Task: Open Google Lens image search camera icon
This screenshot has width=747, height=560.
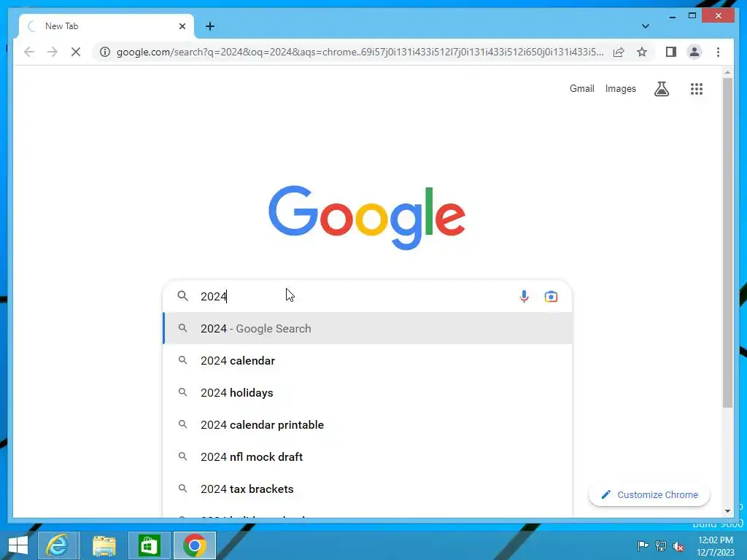Action: (551, 296)
